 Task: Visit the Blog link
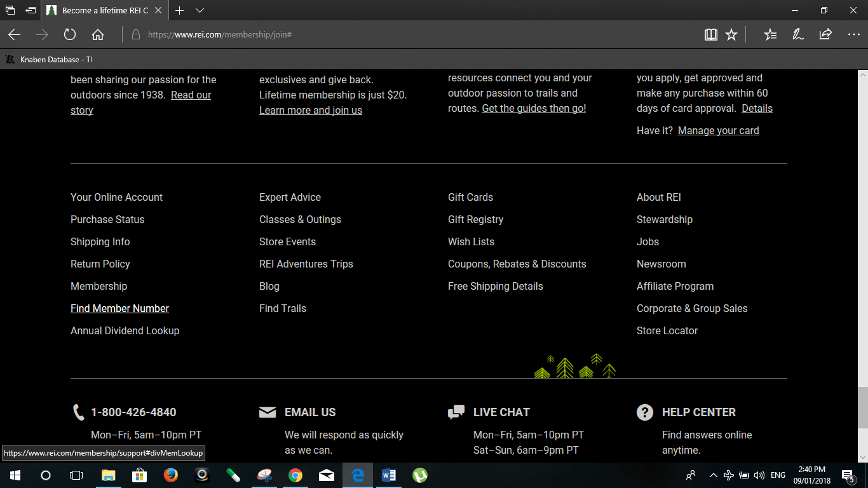(x=269, y=286)
